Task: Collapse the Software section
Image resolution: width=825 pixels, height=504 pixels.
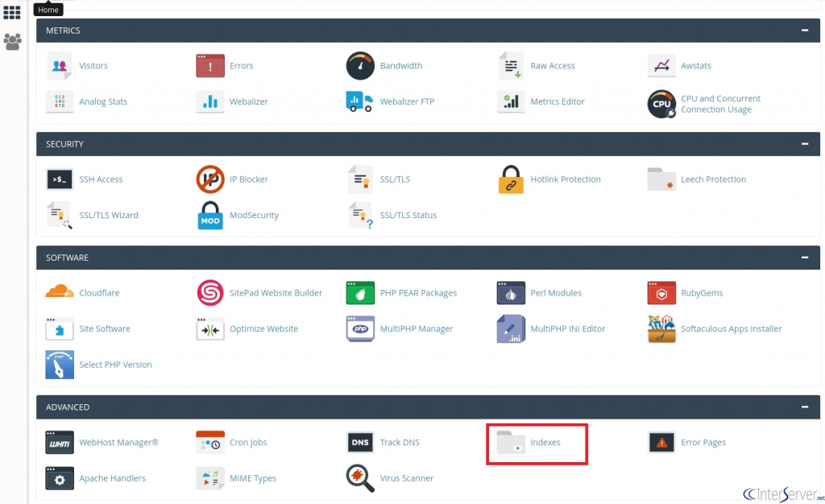Action: point(805,258)
